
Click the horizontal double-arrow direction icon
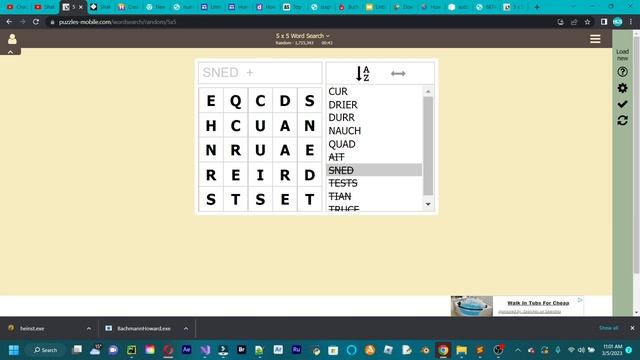click(398, 73)
